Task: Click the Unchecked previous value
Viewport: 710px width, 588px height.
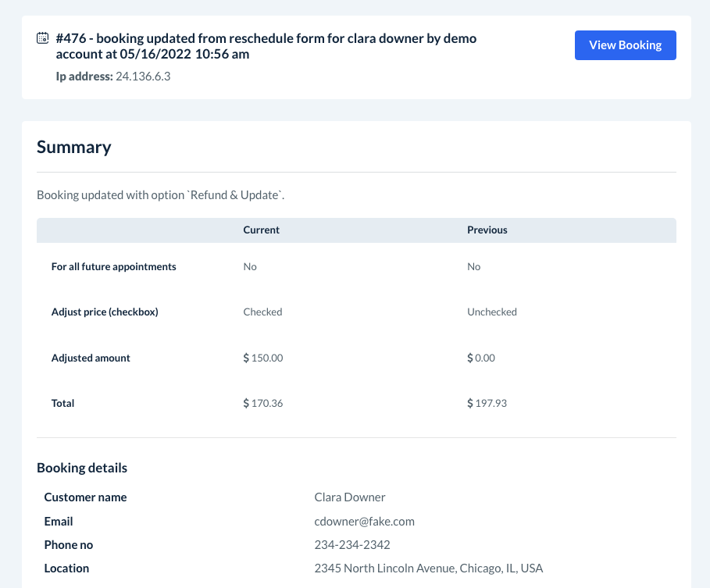Action: click(x=492, y=312)
